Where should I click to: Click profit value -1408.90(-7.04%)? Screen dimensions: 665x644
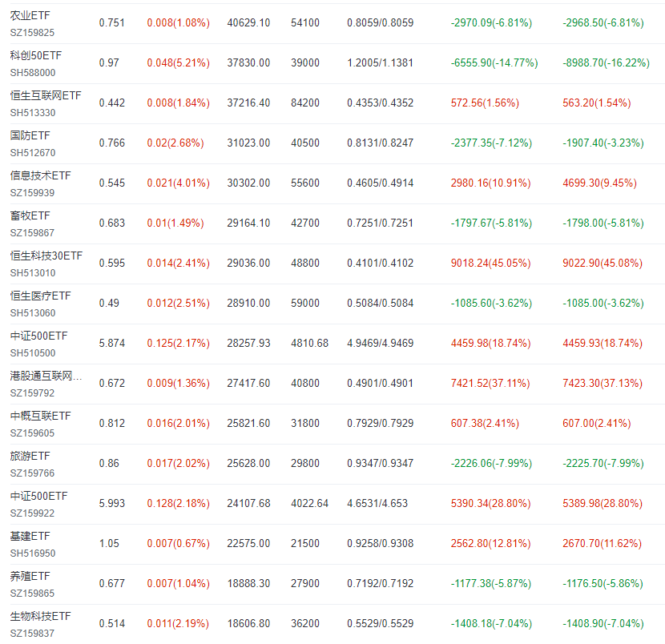point(603,624)
